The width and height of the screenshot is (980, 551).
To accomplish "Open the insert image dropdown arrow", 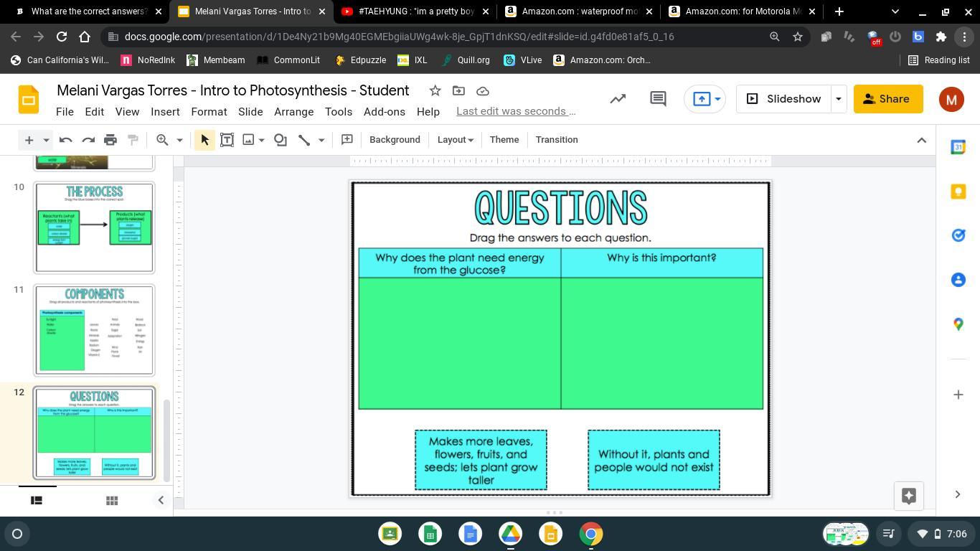I will (x=262, y=140).
